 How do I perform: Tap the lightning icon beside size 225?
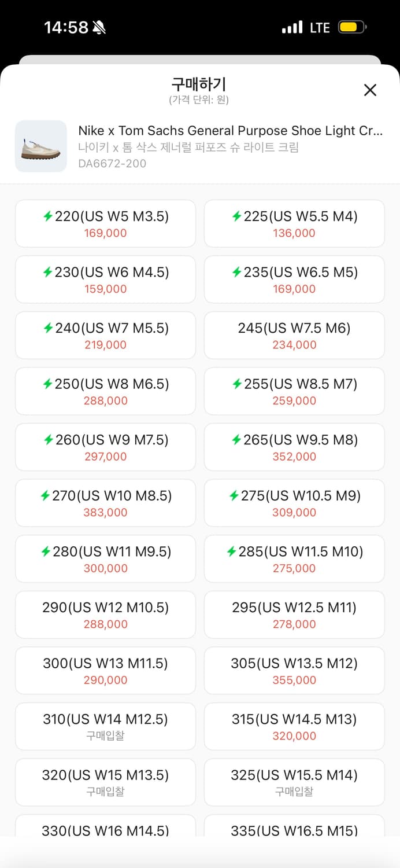point(236,216)
